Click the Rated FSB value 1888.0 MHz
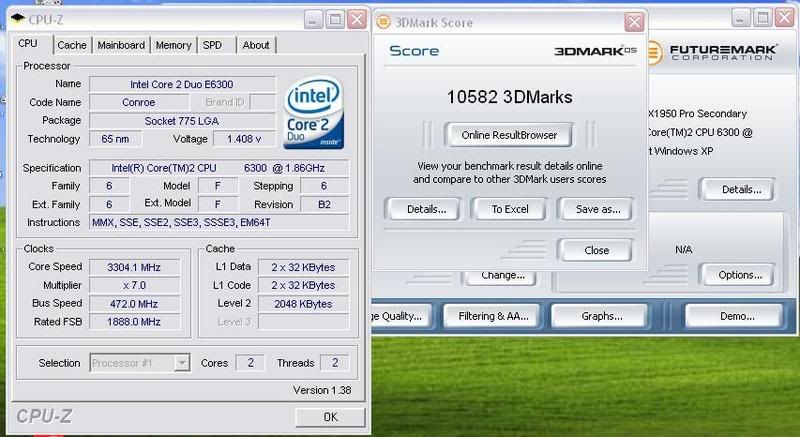 (134, 322)
